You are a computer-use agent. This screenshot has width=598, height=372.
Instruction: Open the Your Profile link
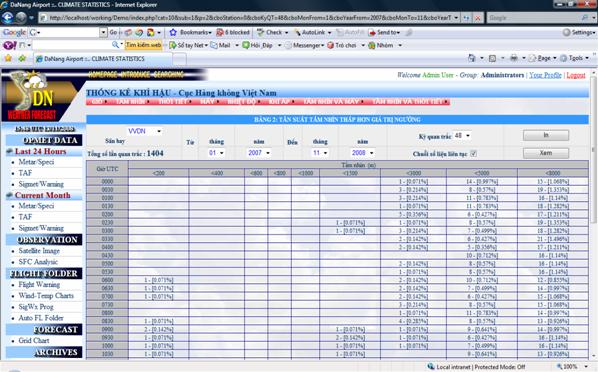coord(545,75)
